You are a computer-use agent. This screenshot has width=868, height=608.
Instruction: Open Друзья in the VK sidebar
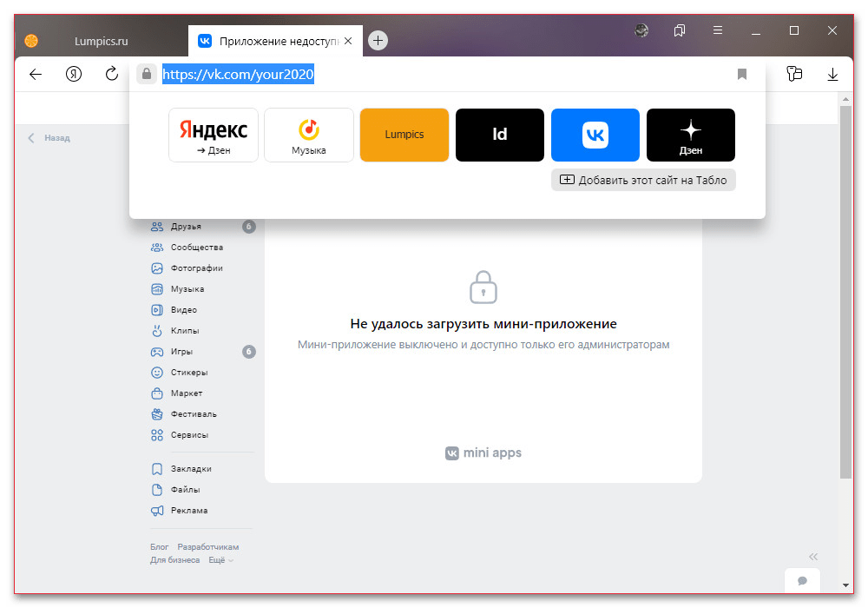(x=186, y=227)
